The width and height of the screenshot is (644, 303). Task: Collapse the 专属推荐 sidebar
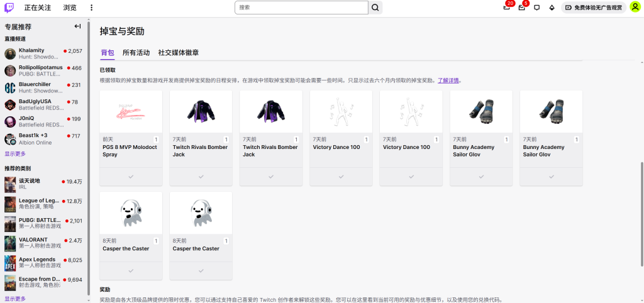(x=77, y=26)
